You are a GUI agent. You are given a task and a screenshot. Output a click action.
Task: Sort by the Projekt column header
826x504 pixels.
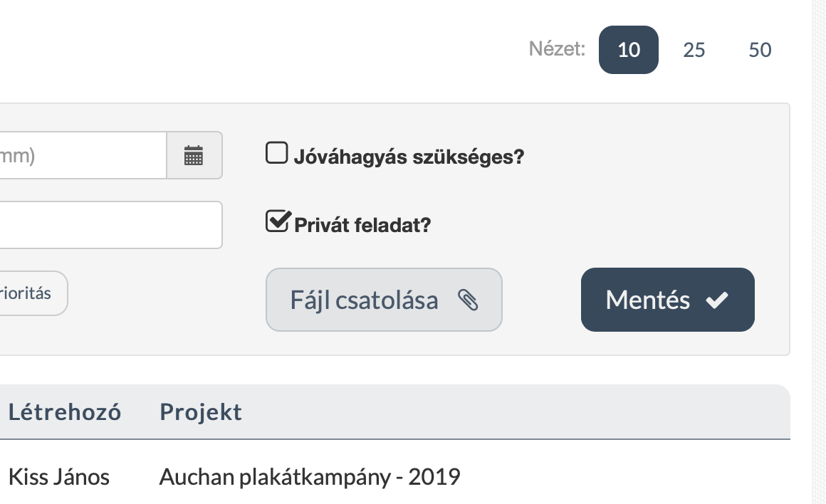(x=200, y=412)
